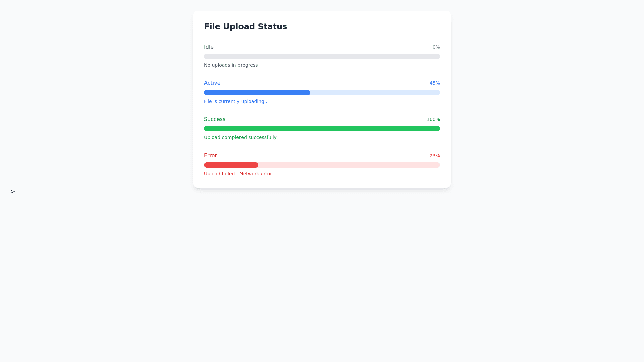Select the red Error status label
Screen dimensions: 644x362
click(210, 156)
